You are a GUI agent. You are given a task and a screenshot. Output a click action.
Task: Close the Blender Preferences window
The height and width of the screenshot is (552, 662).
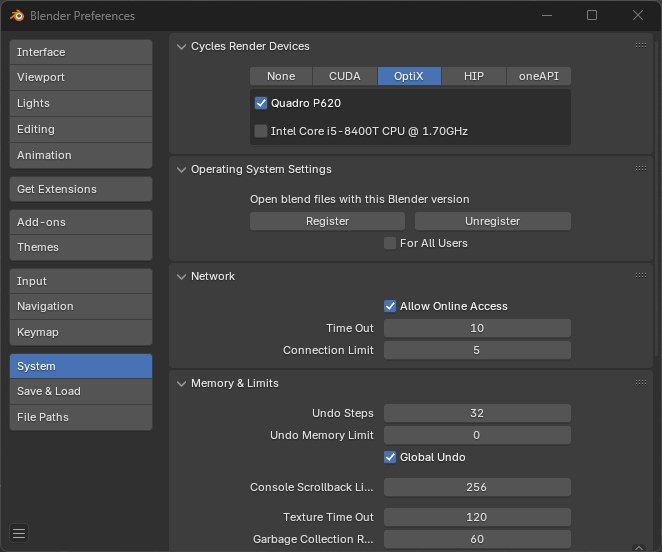[638, 15]
